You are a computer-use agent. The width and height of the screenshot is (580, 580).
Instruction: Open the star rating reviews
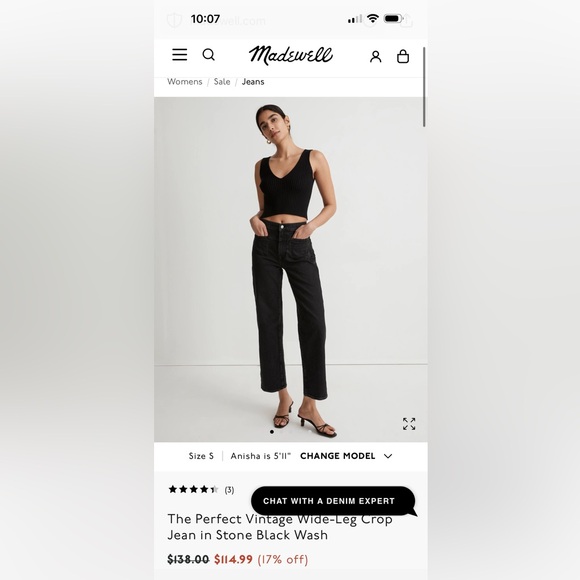(193, 490)
